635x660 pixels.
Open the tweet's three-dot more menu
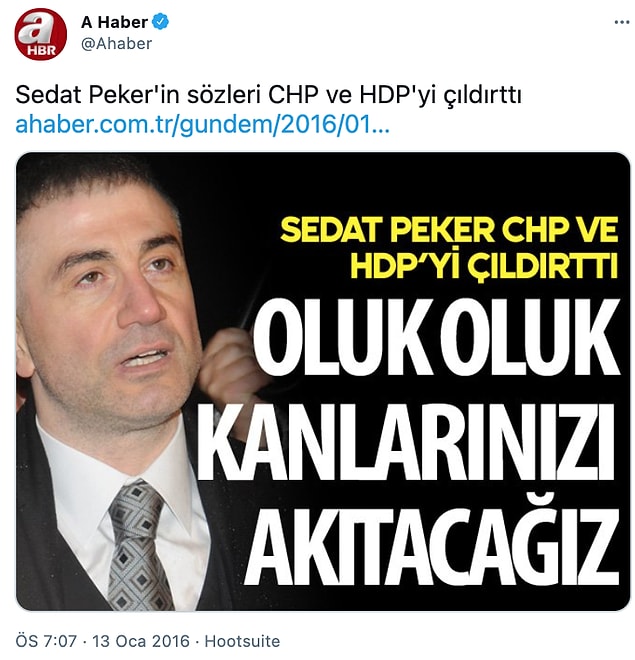tap(622, 22)
